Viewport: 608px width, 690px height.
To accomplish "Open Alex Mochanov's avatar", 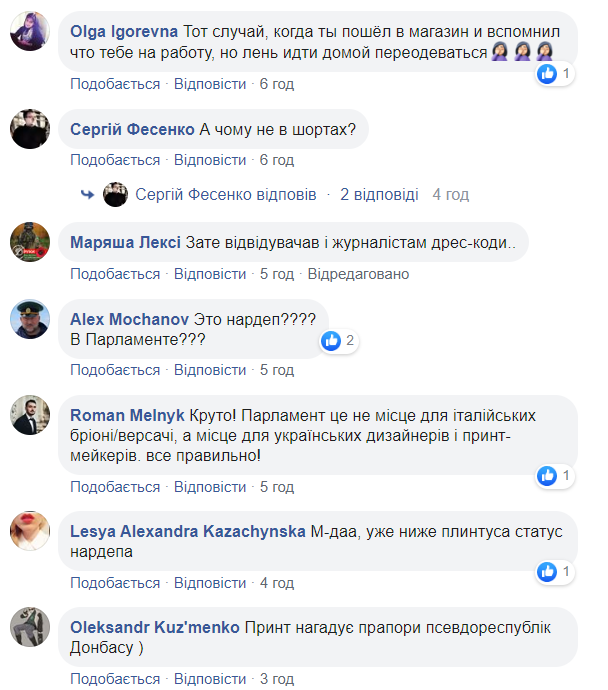I will (x=30, y=320).
